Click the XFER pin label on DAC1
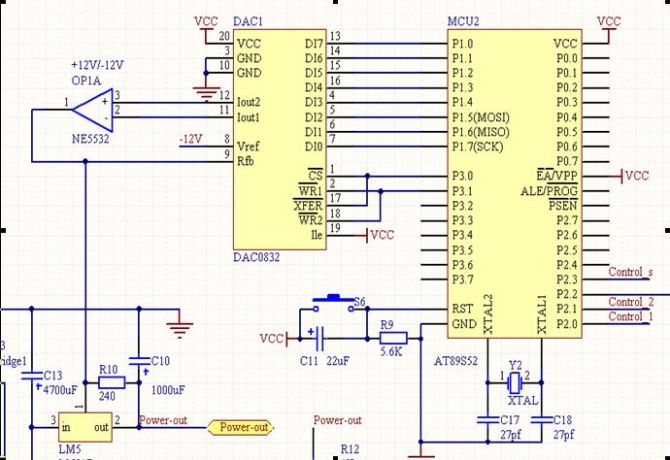 (308, 205)
